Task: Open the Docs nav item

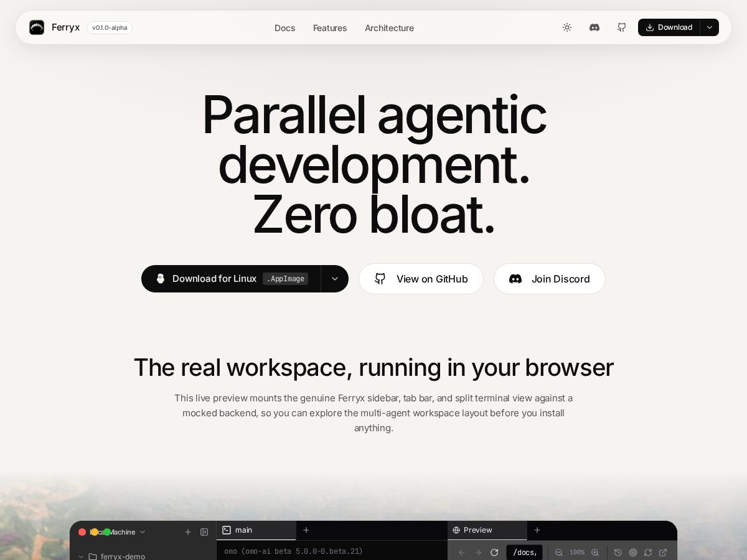Action: pyautogui.click(x=284, y=28)
